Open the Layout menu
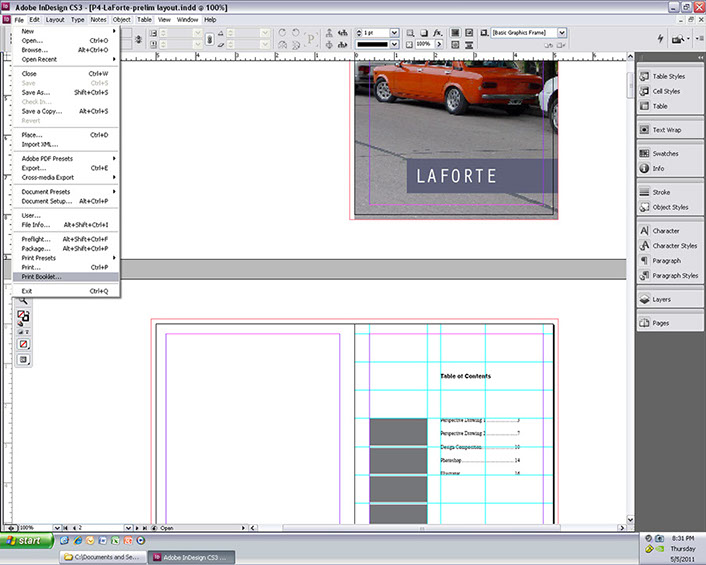Screen dimensions: 706x565 point(55,20)
